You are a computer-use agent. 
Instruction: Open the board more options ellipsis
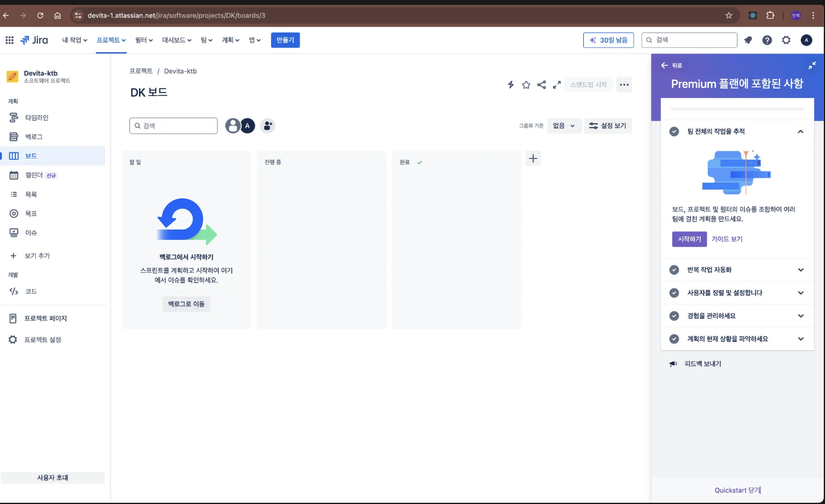pos(624,85)
